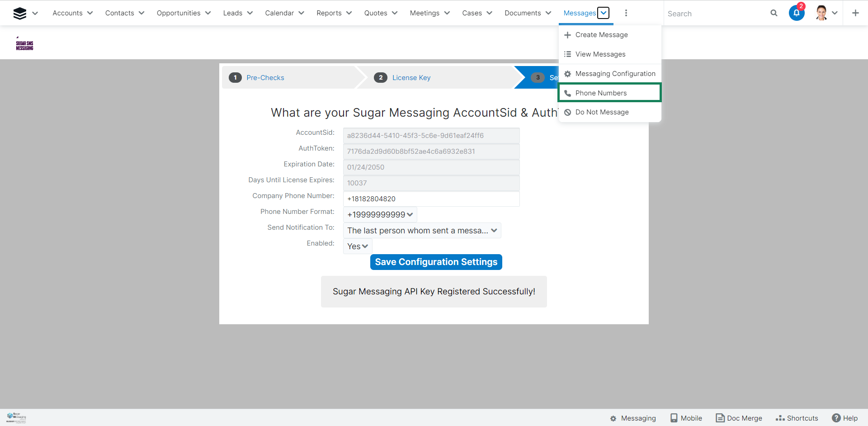Expand the Phone Number Format dropdown
The image size is (868, 426).
coord(380,215)
